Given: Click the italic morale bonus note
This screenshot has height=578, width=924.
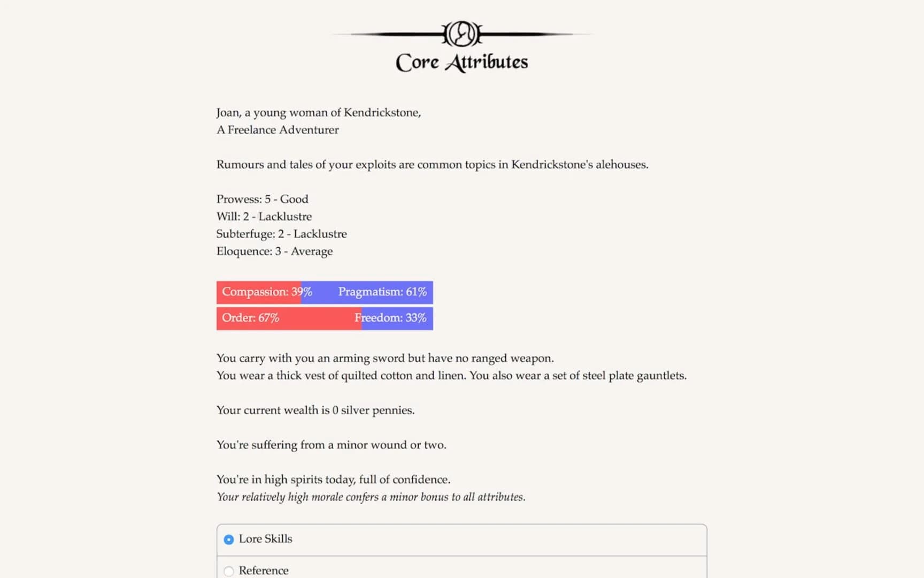Looking at the screenshot, I should click(371, 497).
